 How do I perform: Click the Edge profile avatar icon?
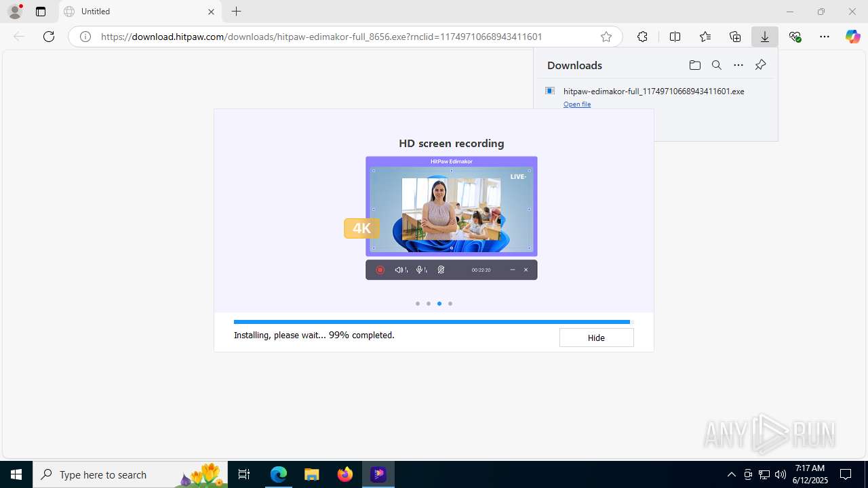click(x=15, y=12)
